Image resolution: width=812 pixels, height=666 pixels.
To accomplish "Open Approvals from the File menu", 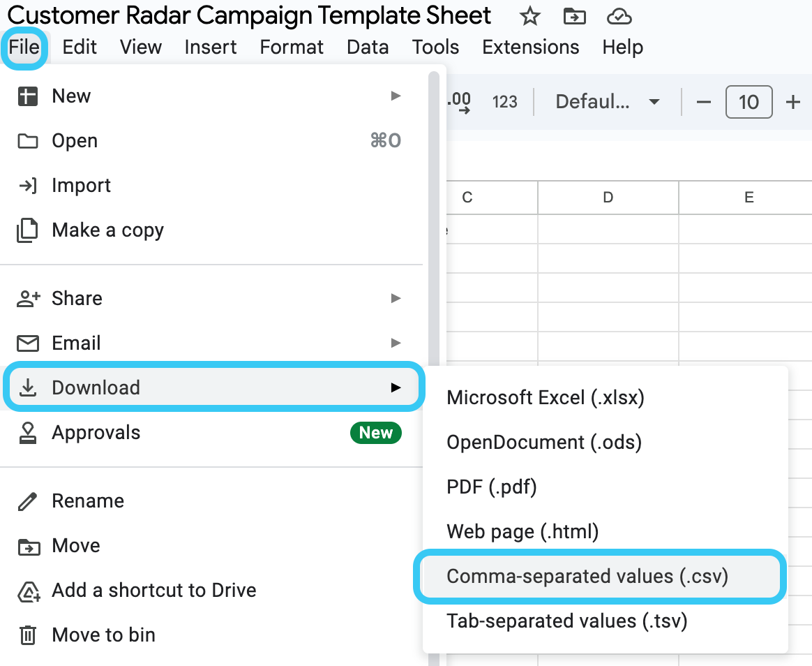I will (x=211, y=432).
